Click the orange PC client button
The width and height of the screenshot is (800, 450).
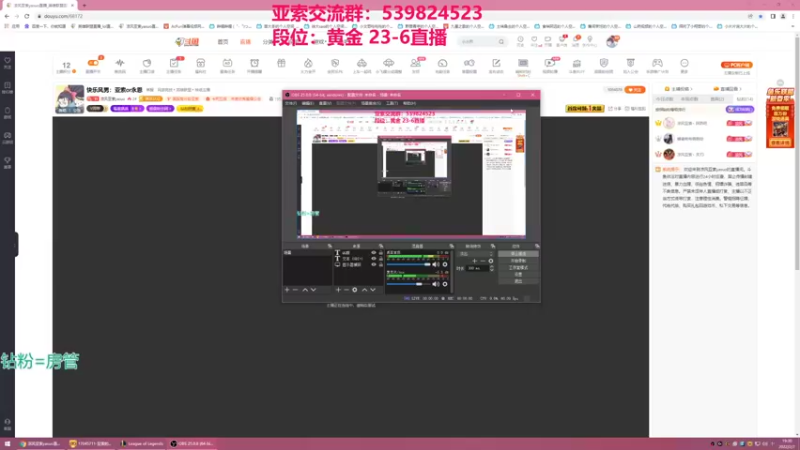[736, 65]
